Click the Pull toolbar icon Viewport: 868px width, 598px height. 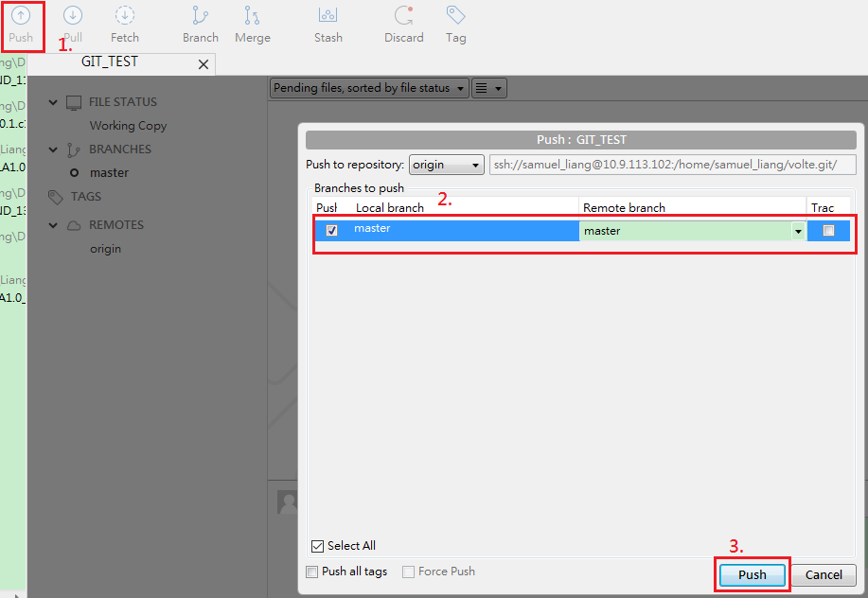73,25
